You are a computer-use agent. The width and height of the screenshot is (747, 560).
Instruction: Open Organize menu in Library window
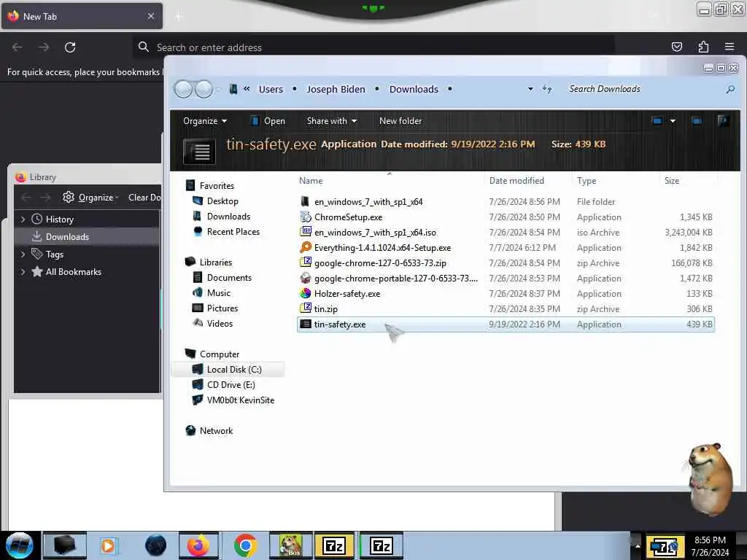tap(90, 197)
